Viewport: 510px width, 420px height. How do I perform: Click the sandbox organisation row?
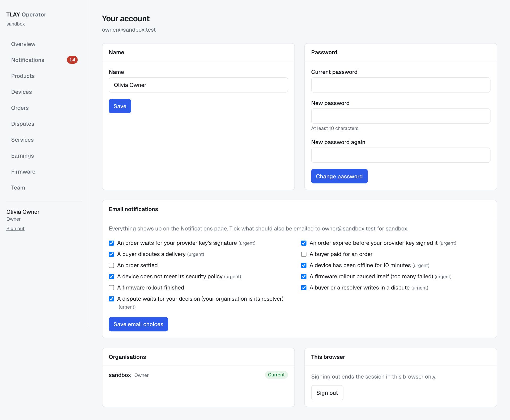198,375
